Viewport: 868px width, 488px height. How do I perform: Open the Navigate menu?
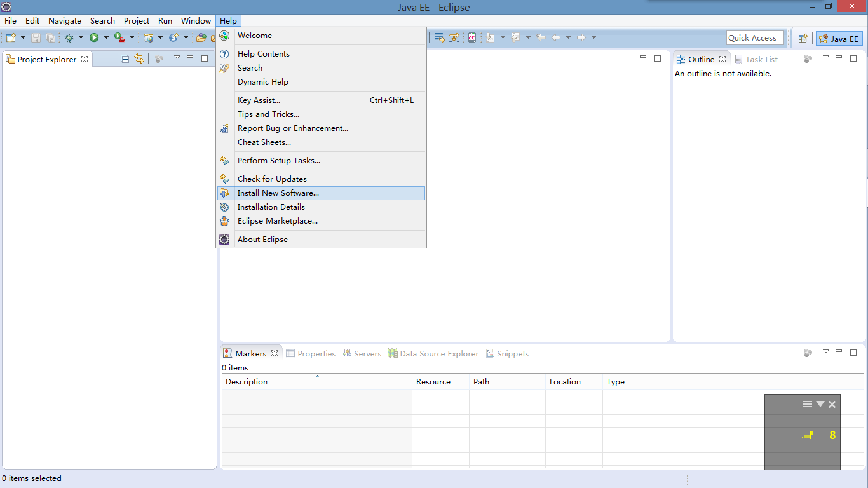(65, 20)
